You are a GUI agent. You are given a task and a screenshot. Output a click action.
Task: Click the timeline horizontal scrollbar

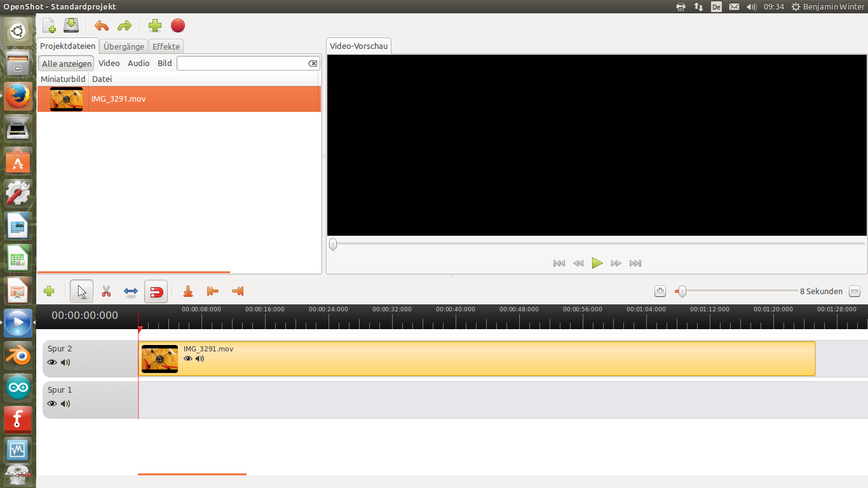coord(192,474)
